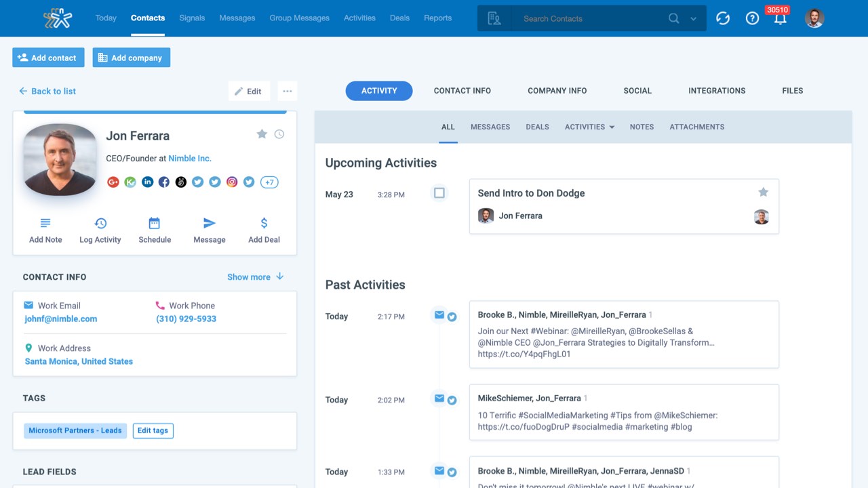Click the Nimble logo icon

point(58,18)
